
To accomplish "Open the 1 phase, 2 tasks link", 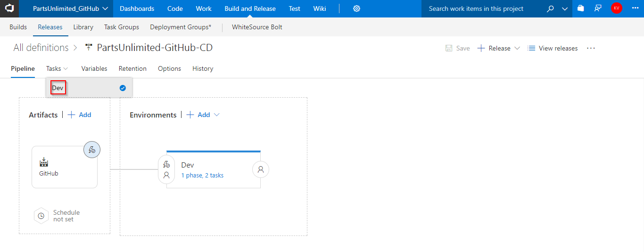I will [x=202, y=175].
